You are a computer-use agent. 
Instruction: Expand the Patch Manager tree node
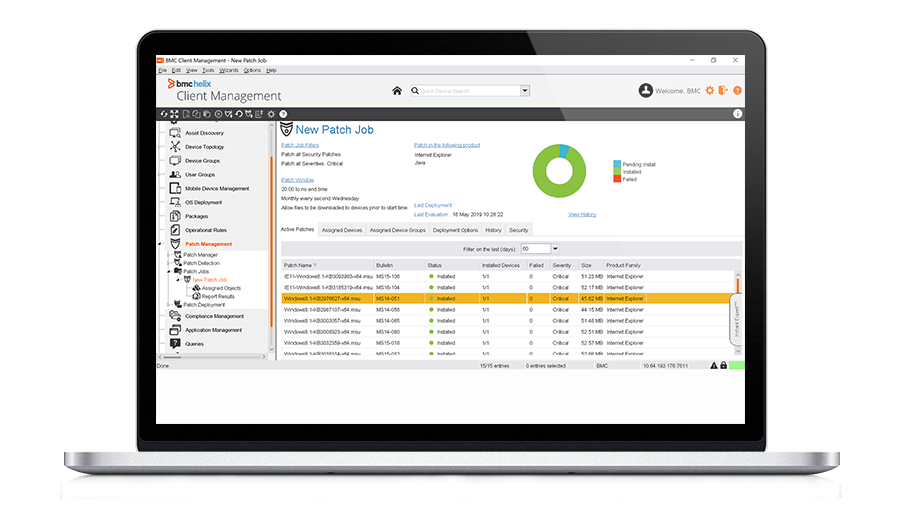point(170,255)
